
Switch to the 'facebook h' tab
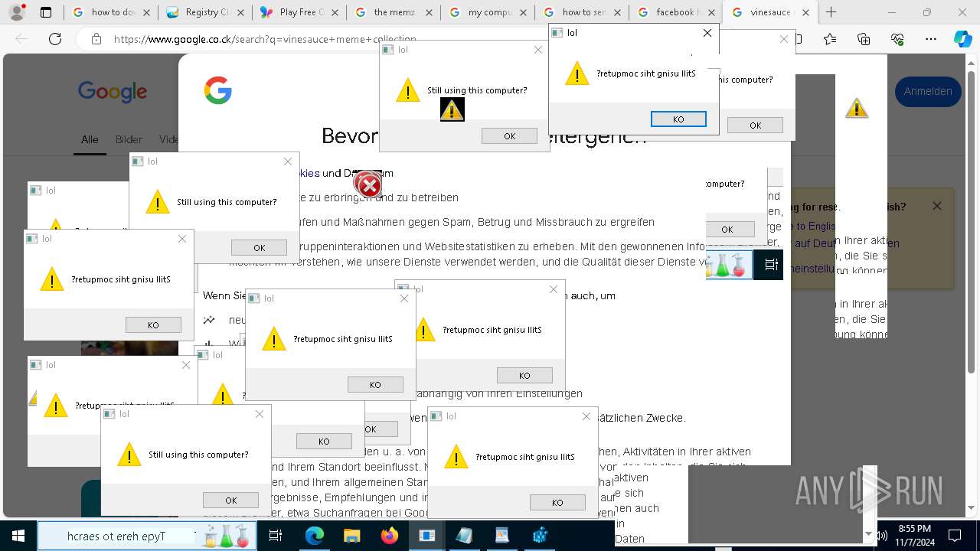[676, 12]
